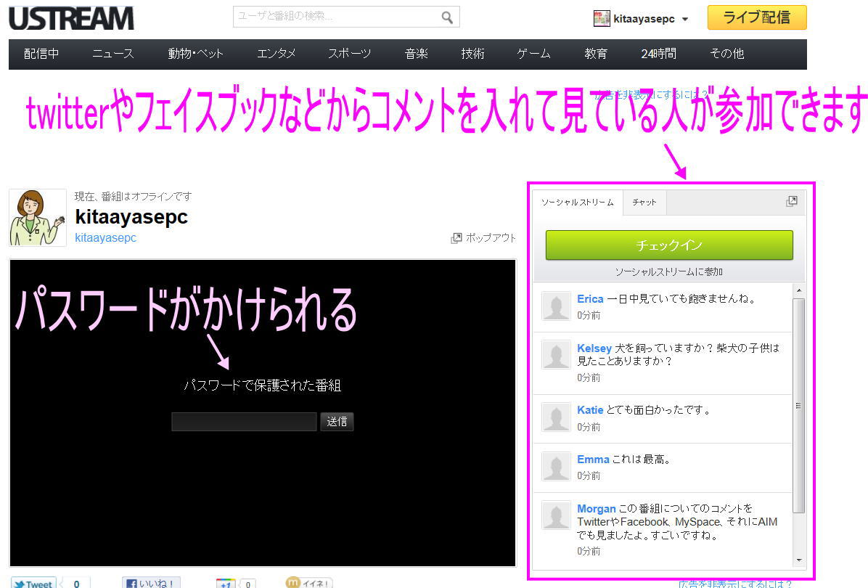
Task: Open the 動物・ペット category
Action: [x=195, y=54]
